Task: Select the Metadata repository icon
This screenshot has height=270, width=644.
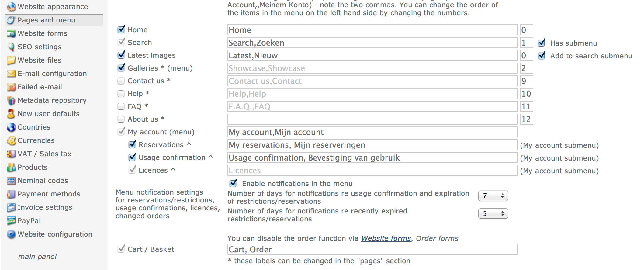Action: coord(11,100)
